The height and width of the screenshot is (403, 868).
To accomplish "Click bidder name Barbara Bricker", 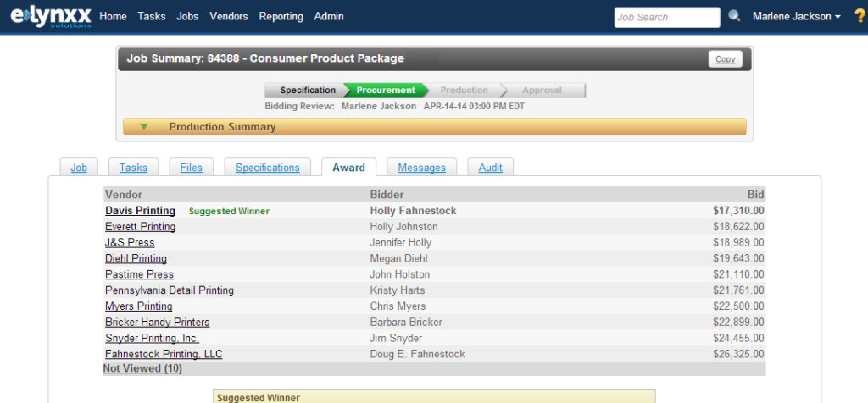I will [406, 323].
